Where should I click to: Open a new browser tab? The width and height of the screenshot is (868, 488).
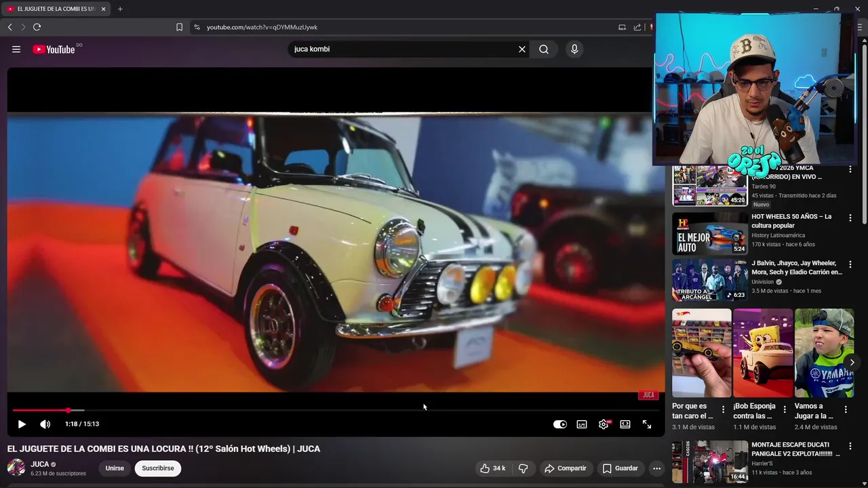120,9
